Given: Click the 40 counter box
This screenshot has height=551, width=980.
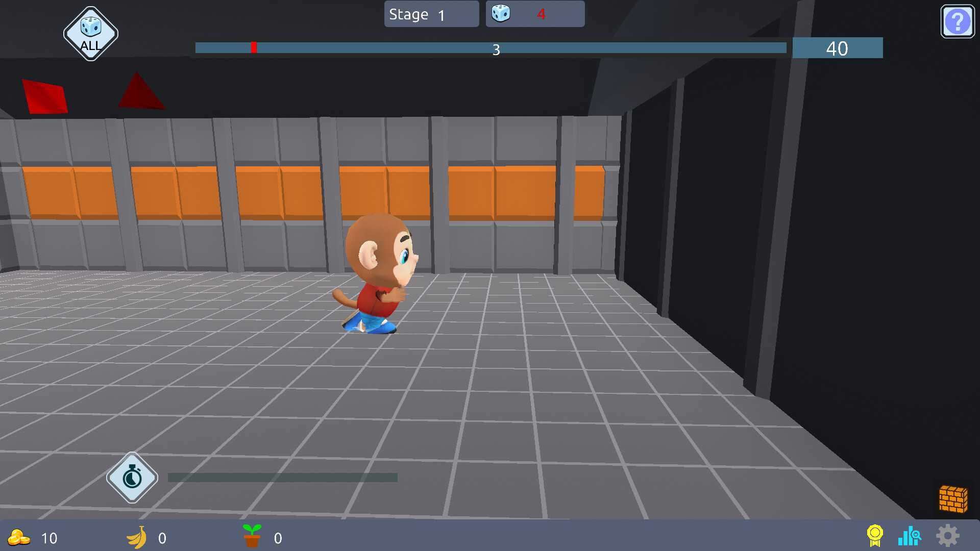Looking at the screenshot, I should pos(837,48).
